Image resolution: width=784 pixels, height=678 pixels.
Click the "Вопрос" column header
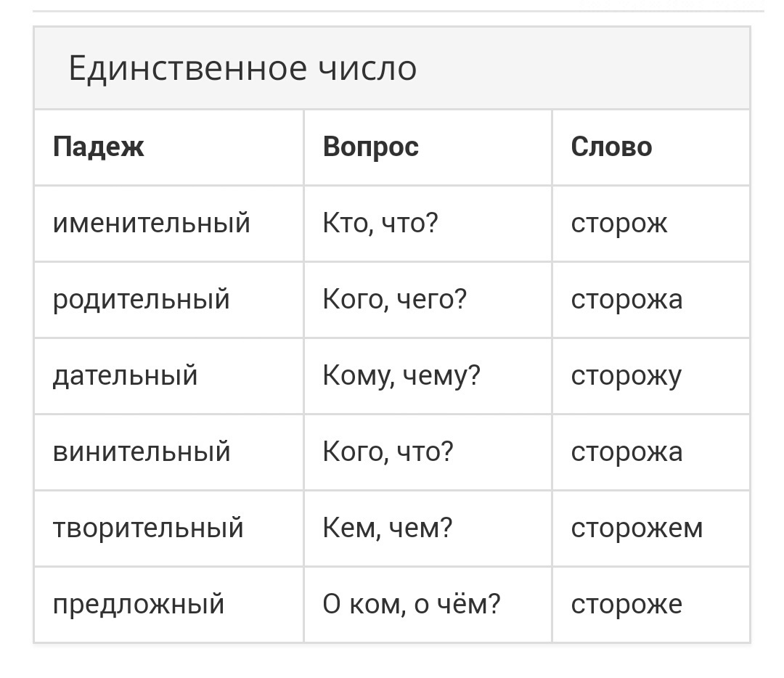[371, 147]
